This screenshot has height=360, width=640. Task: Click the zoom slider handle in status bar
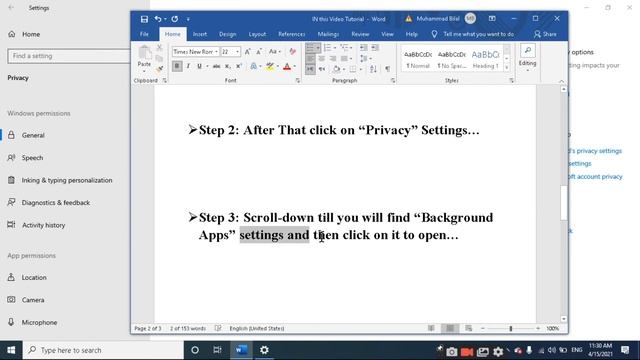coord(511,329)
